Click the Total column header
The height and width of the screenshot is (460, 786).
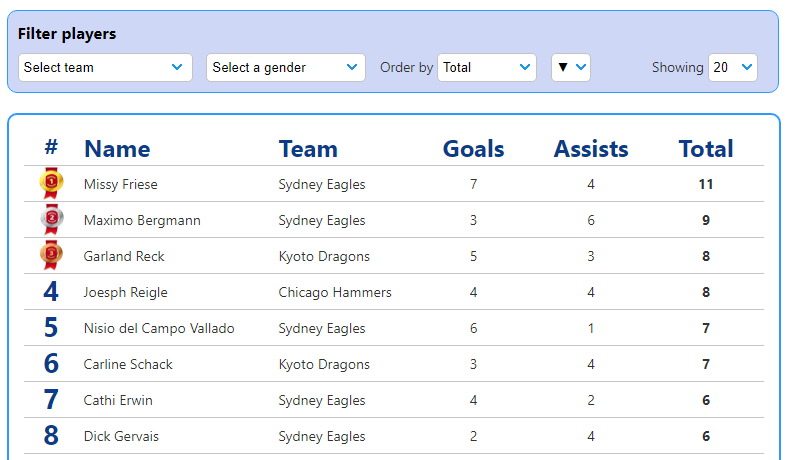(x=706, y=149)
